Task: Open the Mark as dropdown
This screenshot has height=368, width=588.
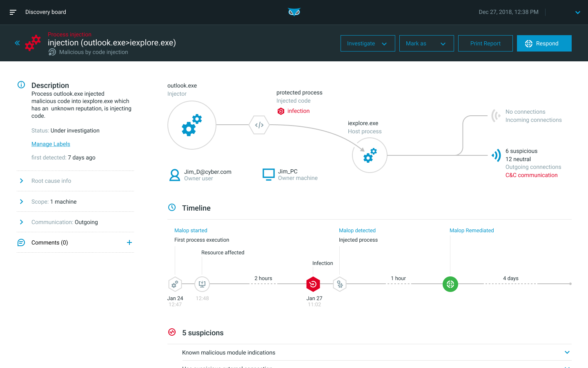Action: [426, 43]
